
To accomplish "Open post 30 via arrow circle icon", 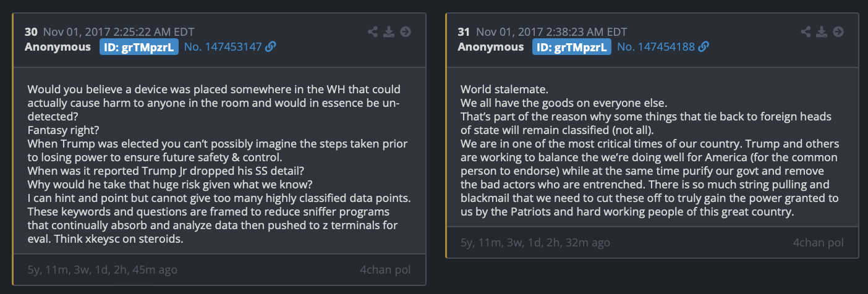I will click(406, 31).
